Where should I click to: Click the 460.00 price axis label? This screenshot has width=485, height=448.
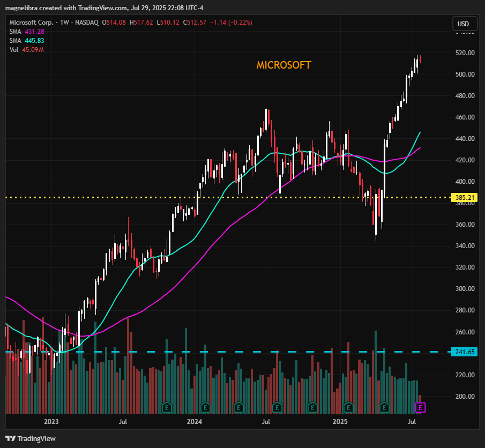(465, 117)
